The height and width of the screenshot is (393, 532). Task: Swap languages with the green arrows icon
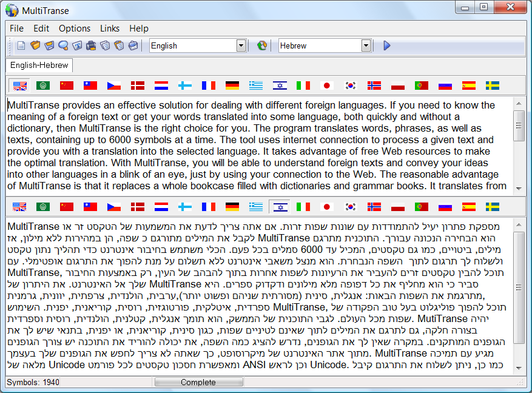pos(262,45)
